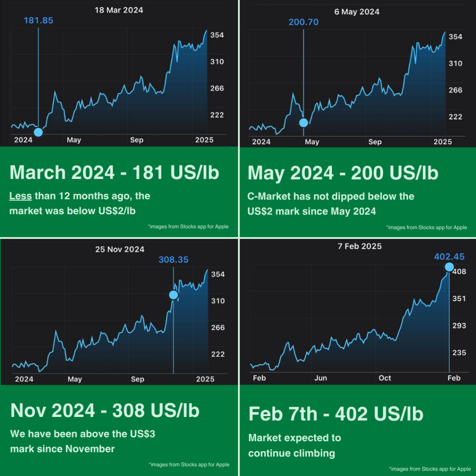Click the 25 Nov 2024 date header
Screen dimensions: 476x476
pyautogui.click(x=120, y=249)
